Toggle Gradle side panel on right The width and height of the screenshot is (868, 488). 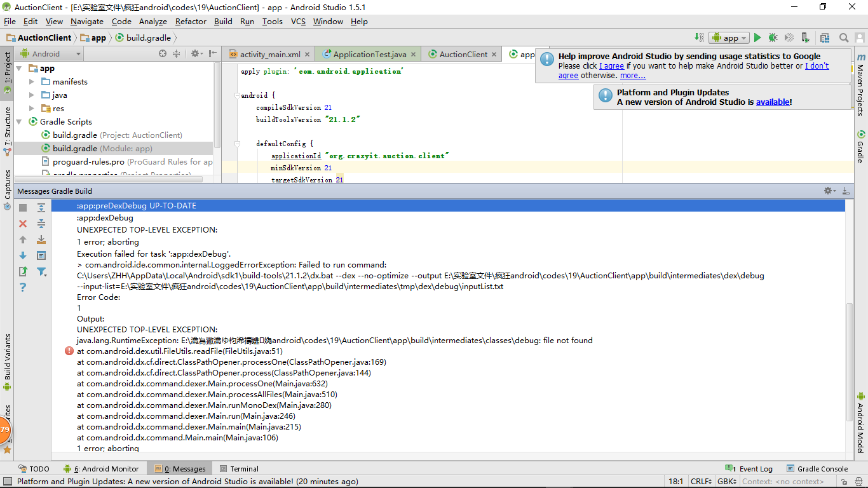860,146
